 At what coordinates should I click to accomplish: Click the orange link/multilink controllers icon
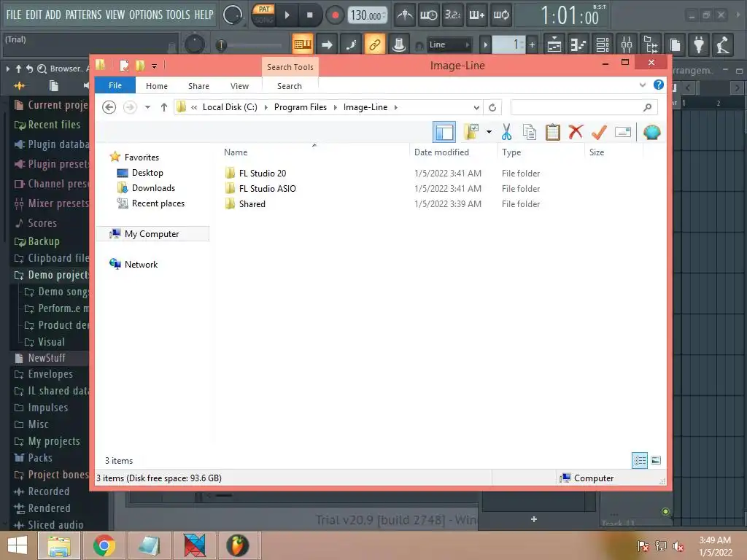(x=375, y=44)
